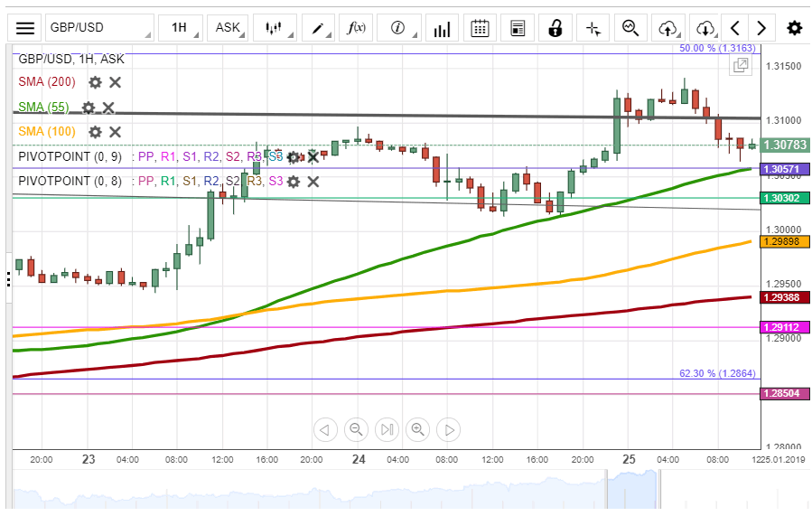Open the drawing pencil tool

319,28
